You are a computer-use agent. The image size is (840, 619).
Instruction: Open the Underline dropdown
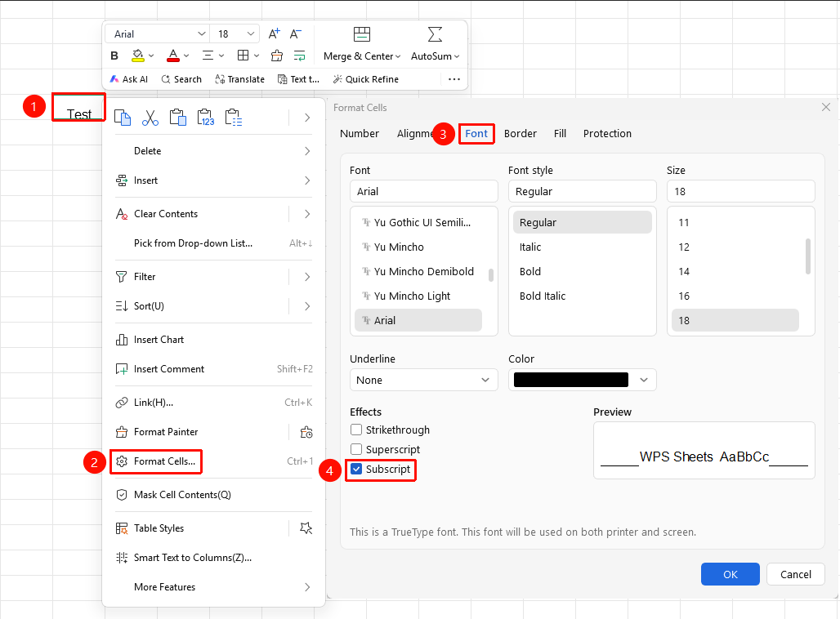coord(424,381)
